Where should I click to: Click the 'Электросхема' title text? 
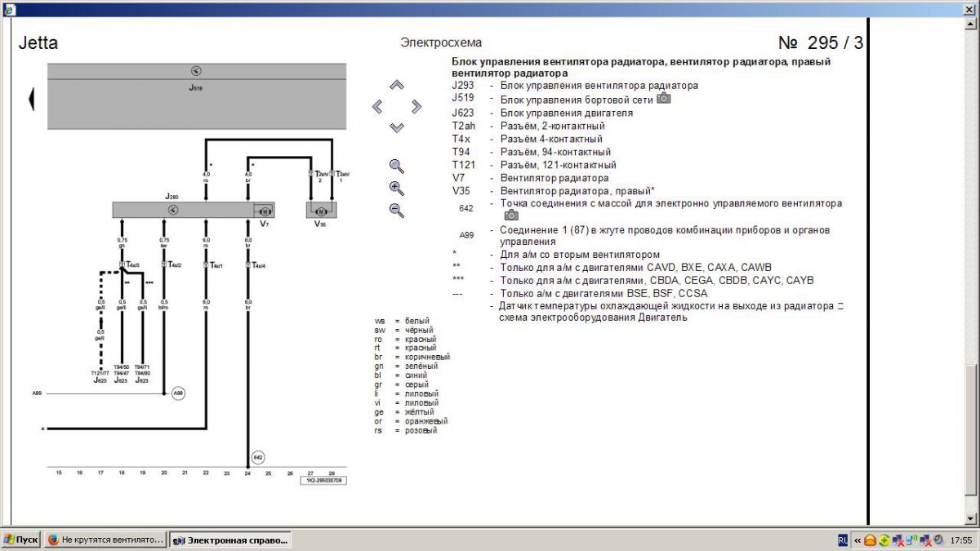tap(441, 42)
